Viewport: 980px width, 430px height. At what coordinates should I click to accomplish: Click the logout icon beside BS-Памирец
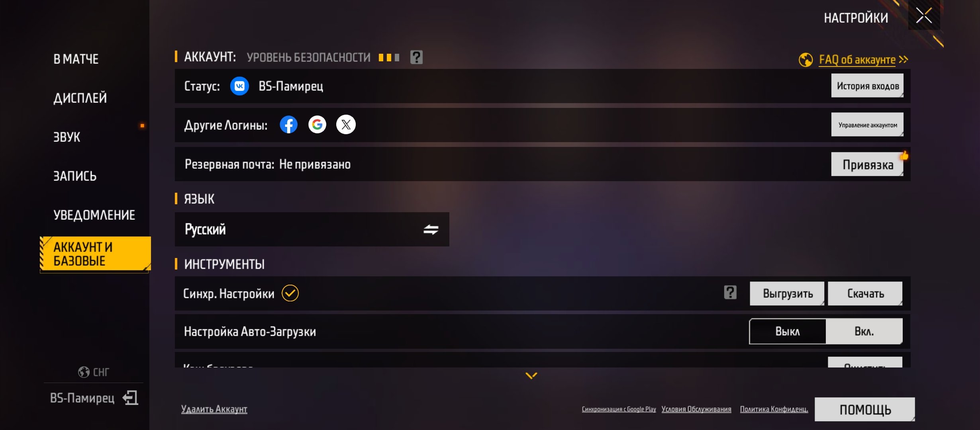pyautogui.click(x=130, y=398)
